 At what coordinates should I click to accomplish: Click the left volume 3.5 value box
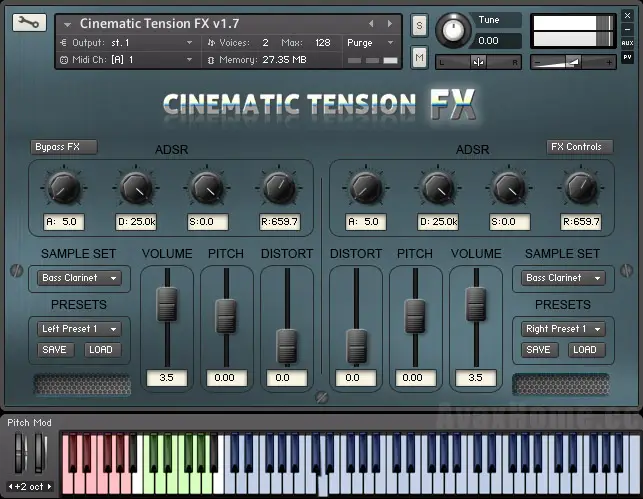(x=166, y=378)
